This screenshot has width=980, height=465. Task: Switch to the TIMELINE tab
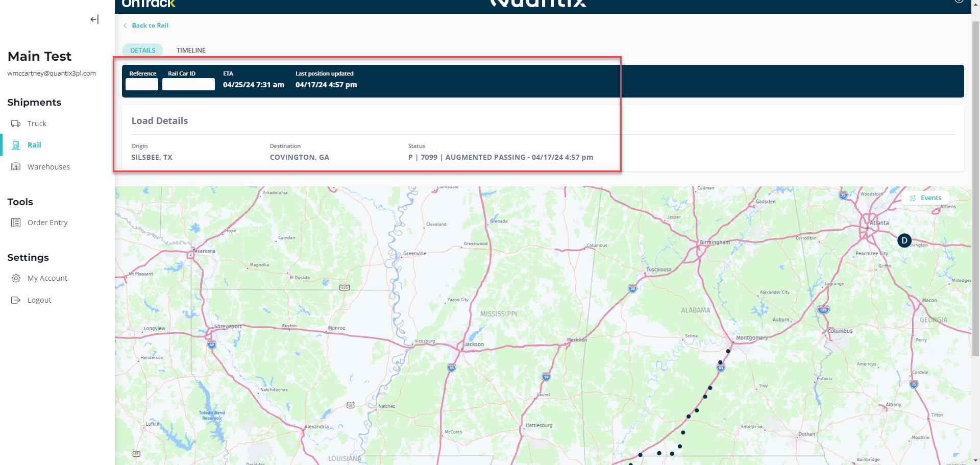tap(191, 50)
